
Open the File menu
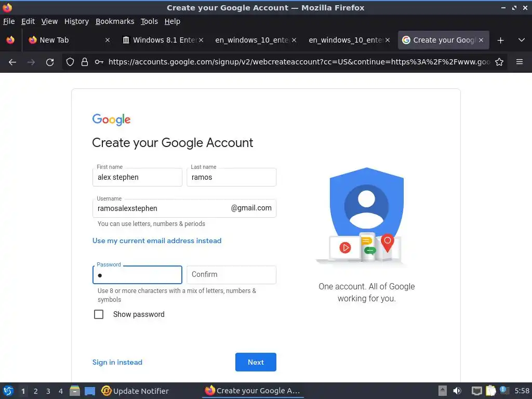tap(9, 21)
